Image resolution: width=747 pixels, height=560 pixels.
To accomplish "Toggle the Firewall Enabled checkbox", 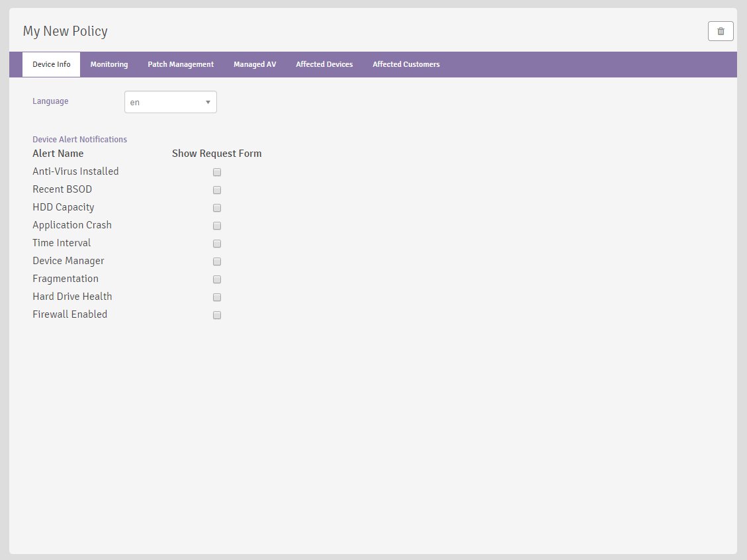I will [x=217, y=315].
